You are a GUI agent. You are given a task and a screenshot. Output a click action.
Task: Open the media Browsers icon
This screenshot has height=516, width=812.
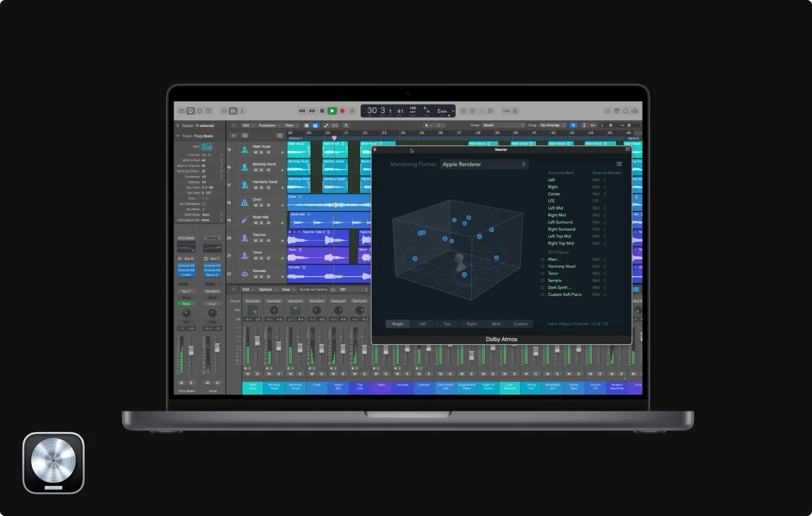[635, 111]
